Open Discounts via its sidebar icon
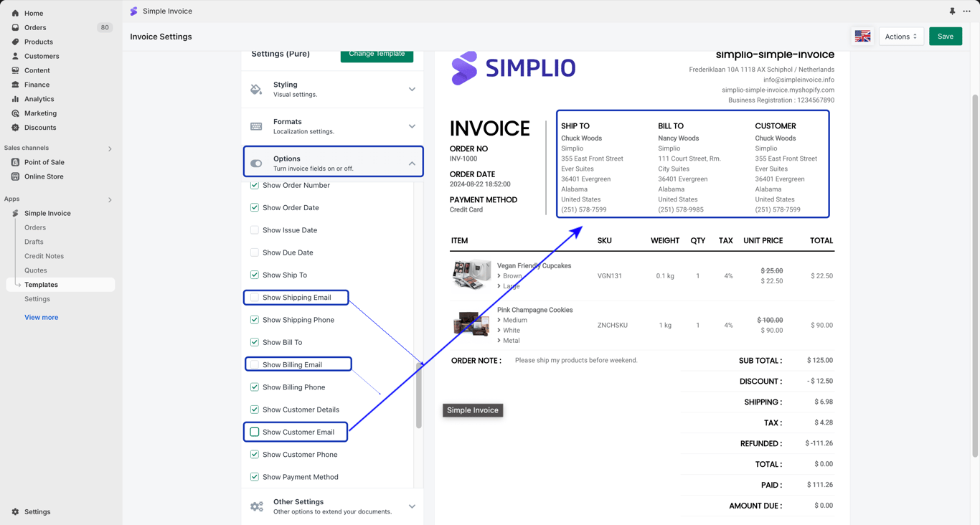 point(15,128)
